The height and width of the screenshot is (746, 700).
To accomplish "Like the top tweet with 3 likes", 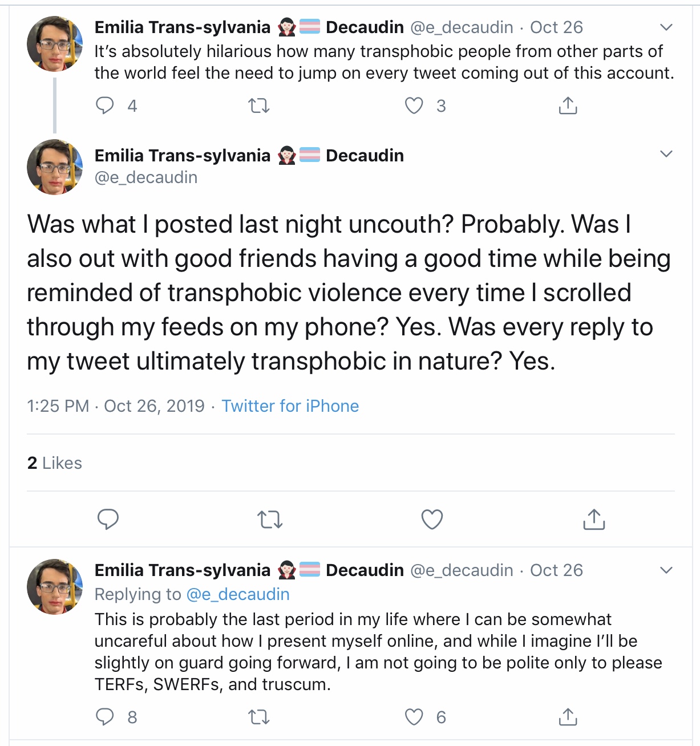I will click(414, 106).
